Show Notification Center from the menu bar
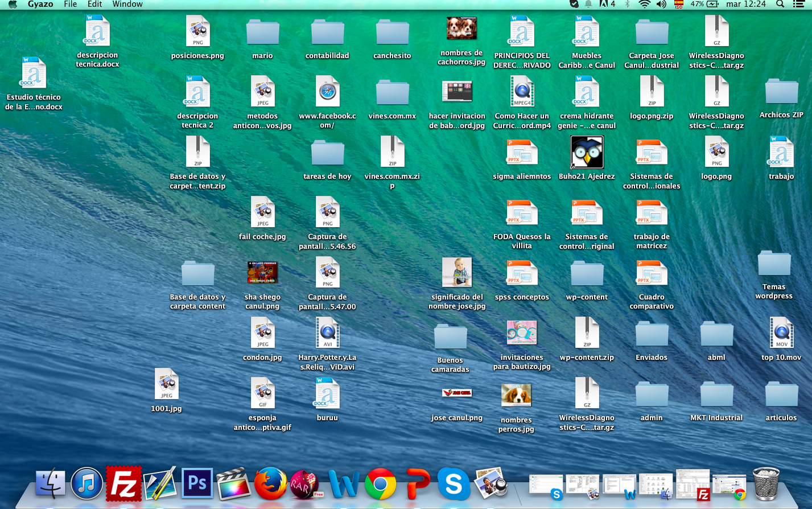Screen dimensions: 812x509 click(x=798, y=4)
